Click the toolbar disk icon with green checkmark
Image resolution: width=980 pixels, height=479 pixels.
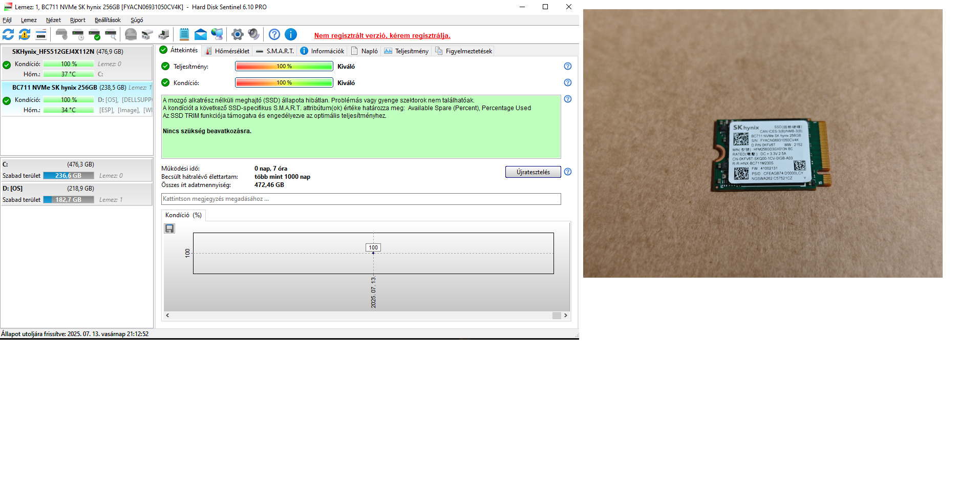(94, 34)
